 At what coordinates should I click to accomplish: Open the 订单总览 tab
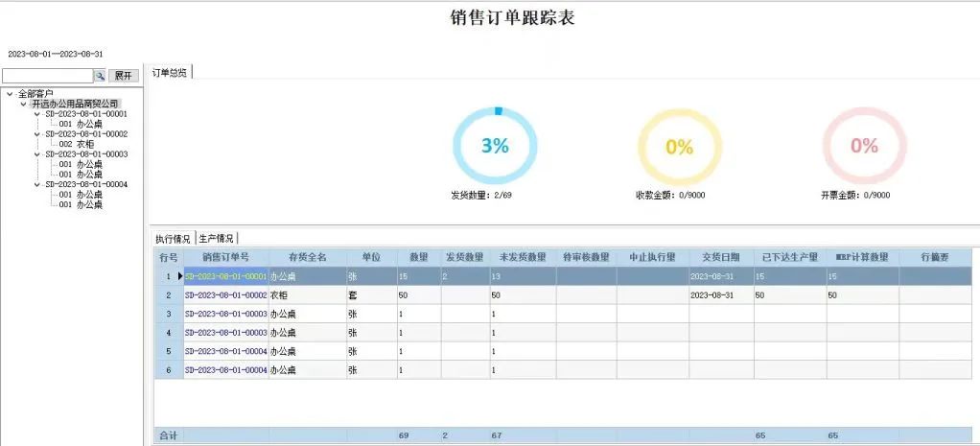pyautogui.click(x=170, y=73)
